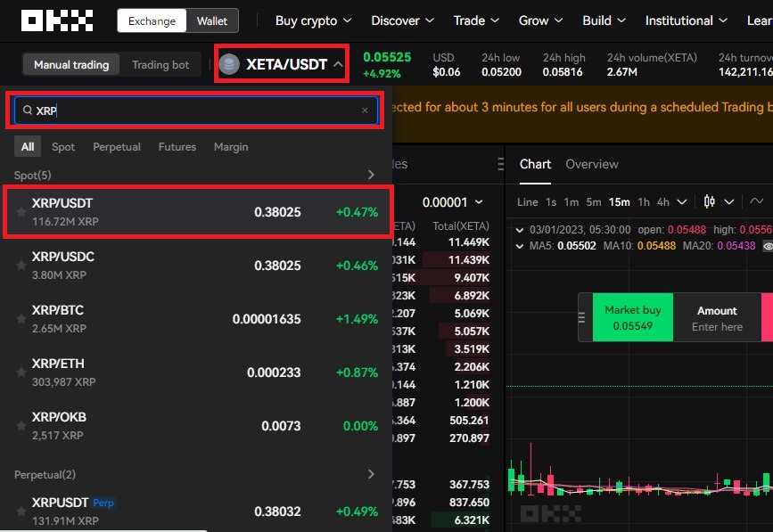Click the XETA coin icon

[x=229, y=64]
